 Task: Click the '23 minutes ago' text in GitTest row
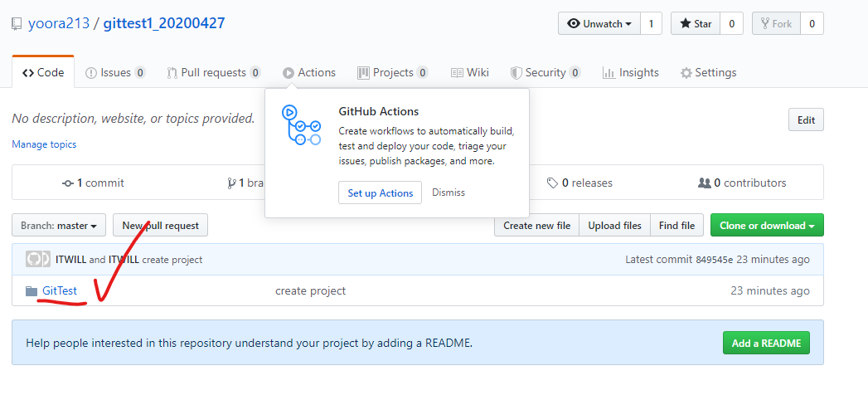[x=770, y=290]
